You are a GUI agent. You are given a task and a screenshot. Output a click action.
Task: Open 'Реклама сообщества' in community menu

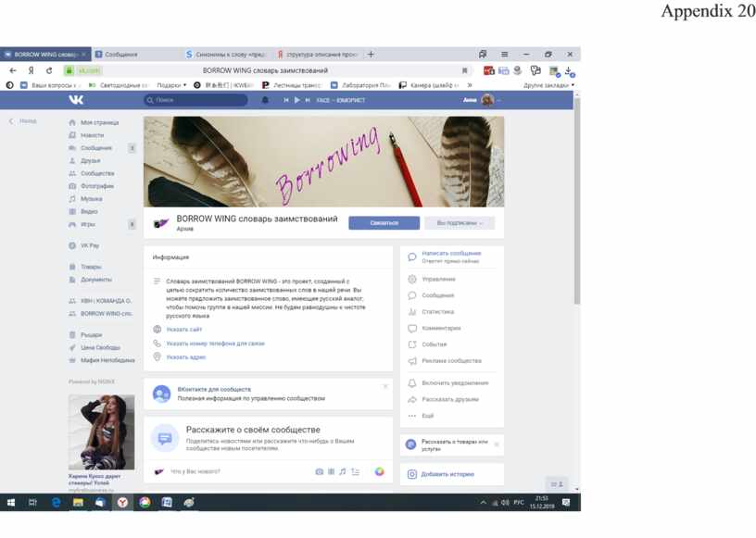pos(451,361)
